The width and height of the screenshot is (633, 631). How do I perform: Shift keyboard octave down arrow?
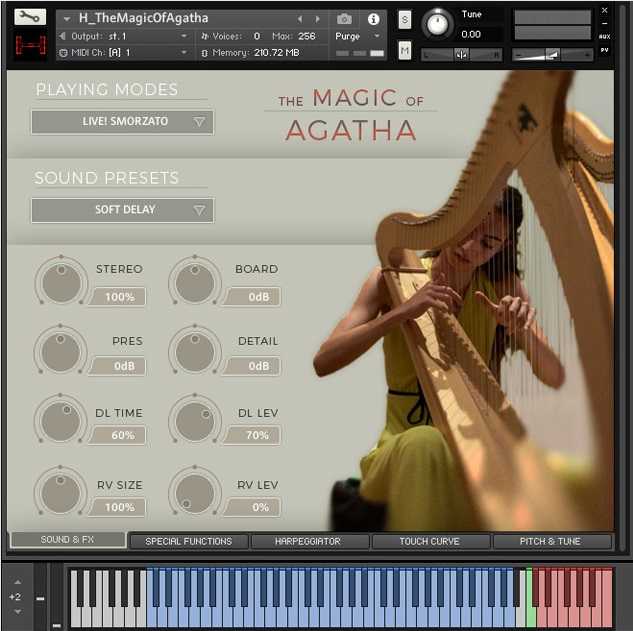coord(17,612)
